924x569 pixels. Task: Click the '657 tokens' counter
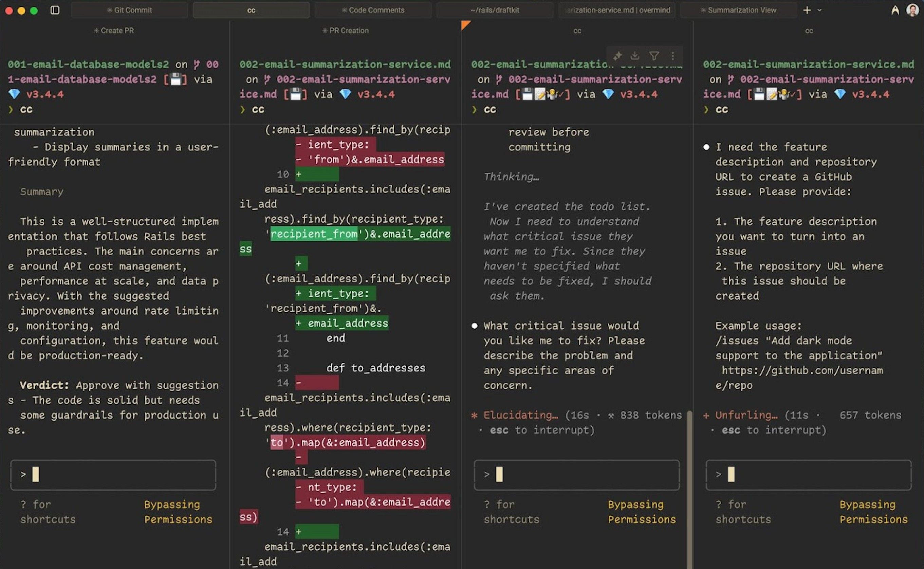pyautogui.click(x=871, y=416)
